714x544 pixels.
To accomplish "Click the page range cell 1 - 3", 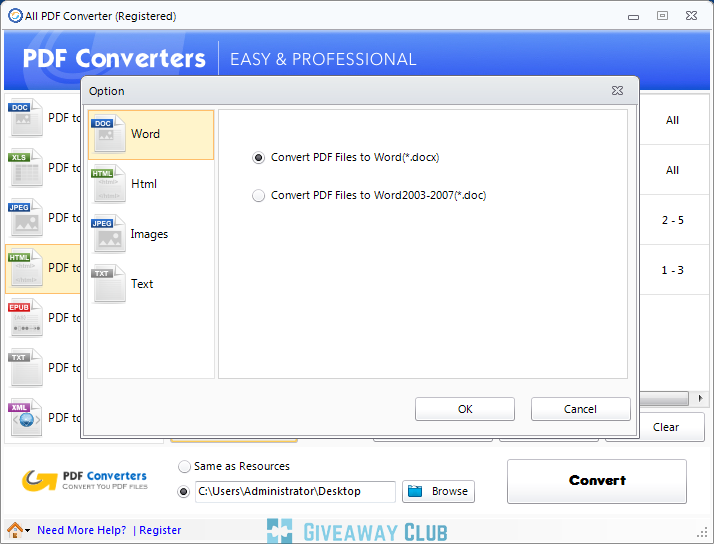I will coord(673,270).
